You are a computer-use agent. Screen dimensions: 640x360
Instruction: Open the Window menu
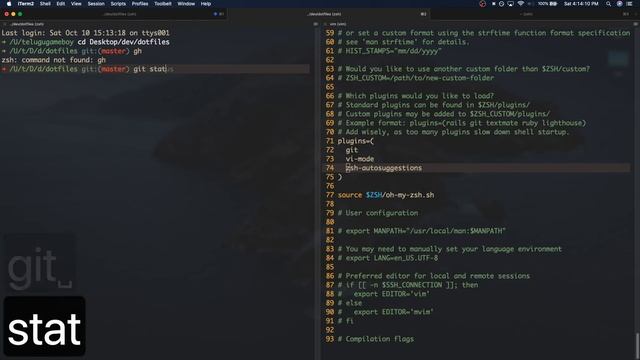pos(186,4)
